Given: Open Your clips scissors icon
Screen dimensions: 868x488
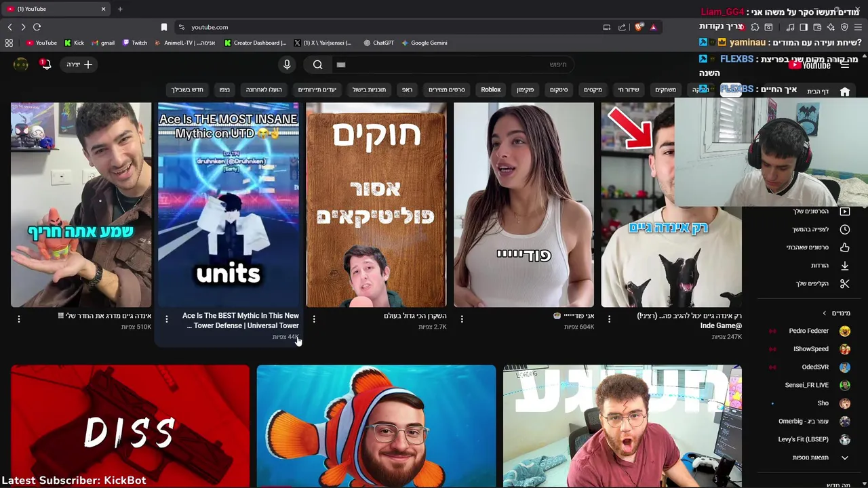Looking at the screenshot, I should coord(845,283).
